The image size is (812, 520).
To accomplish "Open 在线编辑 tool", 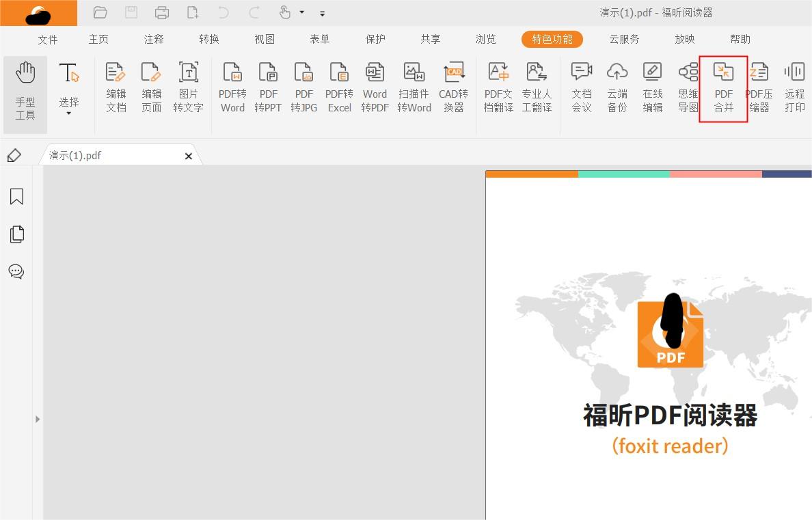I will point(653,87).
